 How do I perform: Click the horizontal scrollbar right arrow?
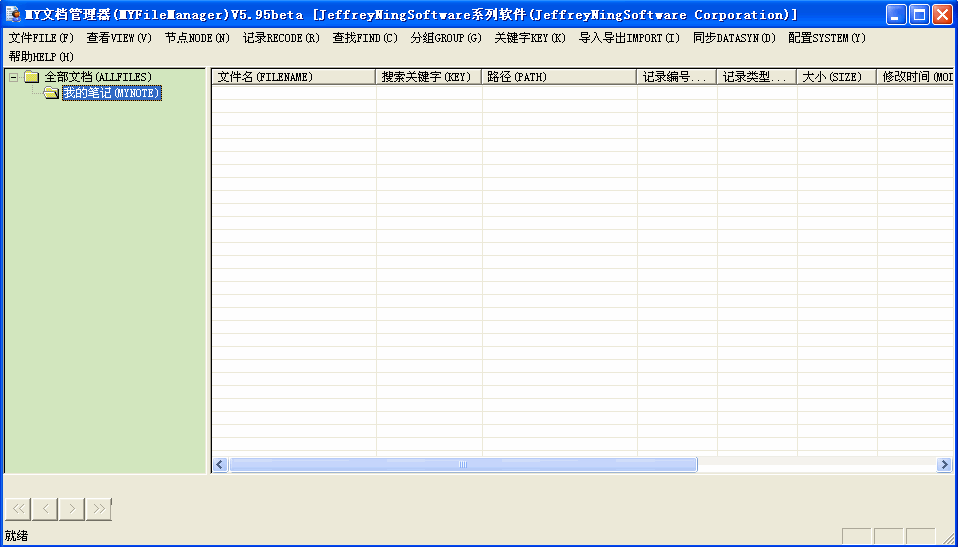pyautogui.click(x=943, y=465)
